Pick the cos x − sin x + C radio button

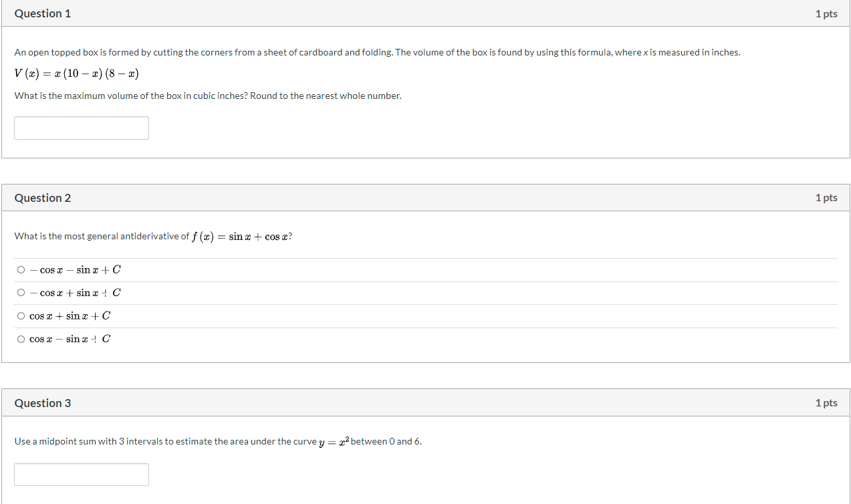[21, 339]
